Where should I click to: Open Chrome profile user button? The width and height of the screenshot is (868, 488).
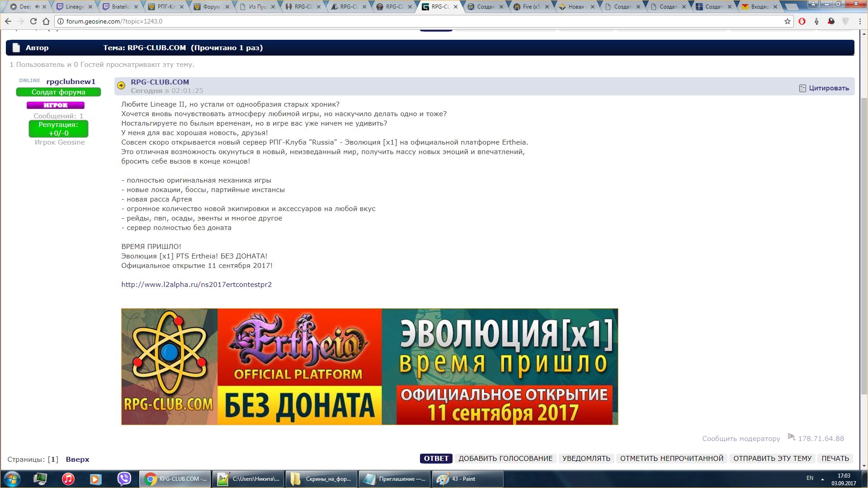click(813, 4)
